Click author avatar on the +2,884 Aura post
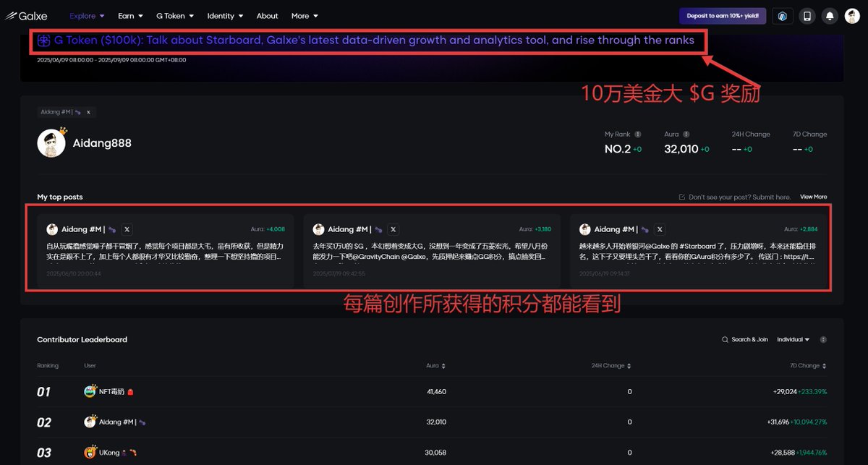 tap(585, 229)
